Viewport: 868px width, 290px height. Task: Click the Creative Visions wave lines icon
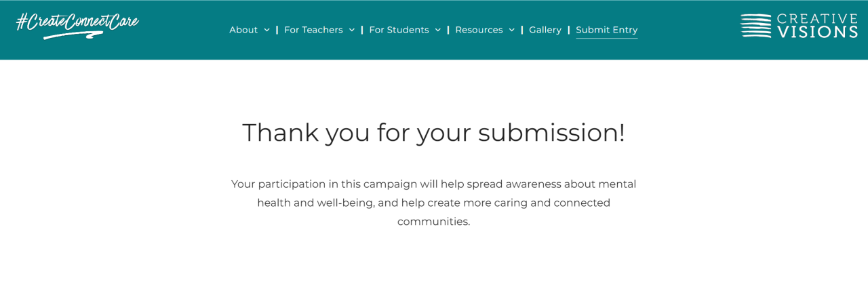(756, 26)
